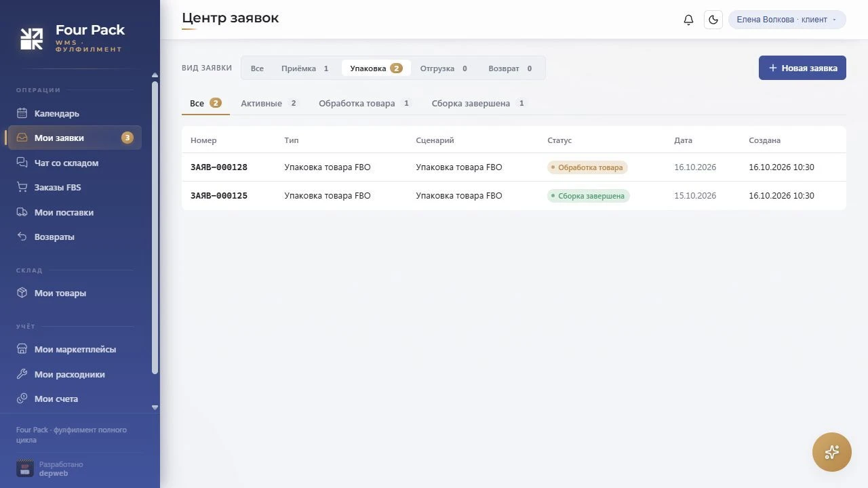Select the Возврат request type filter

[510, 68]
